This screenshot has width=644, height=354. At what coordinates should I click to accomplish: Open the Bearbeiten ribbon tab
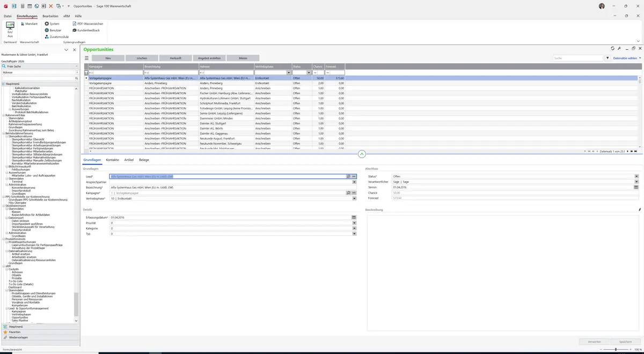50,16
